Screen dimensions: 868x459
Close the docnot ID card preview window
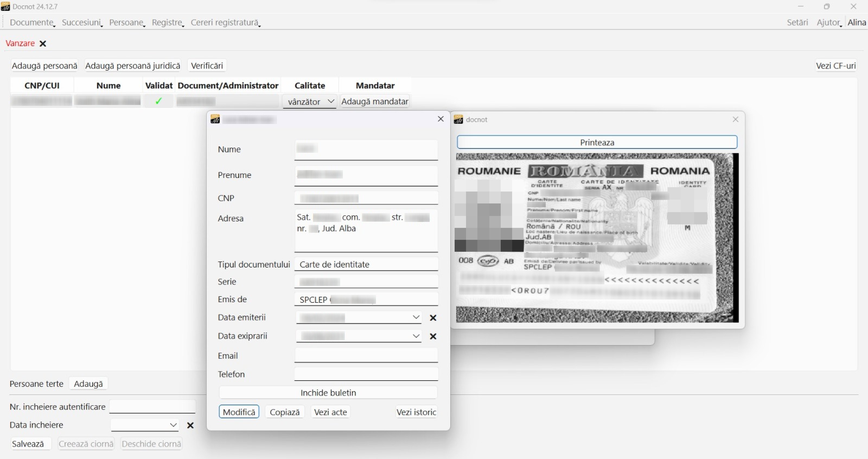[x=735, y=120]
